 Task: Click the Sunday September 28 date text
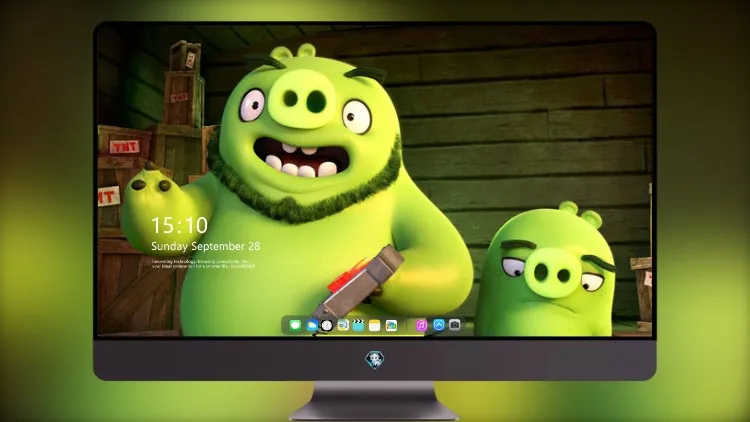(206, 246)
